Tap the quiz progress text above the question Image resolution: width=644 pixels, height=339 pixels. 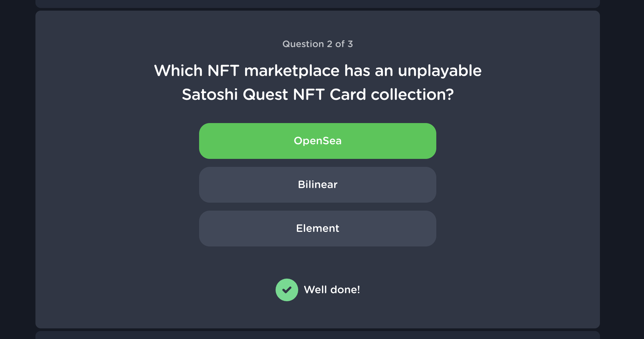coord(317,44)
